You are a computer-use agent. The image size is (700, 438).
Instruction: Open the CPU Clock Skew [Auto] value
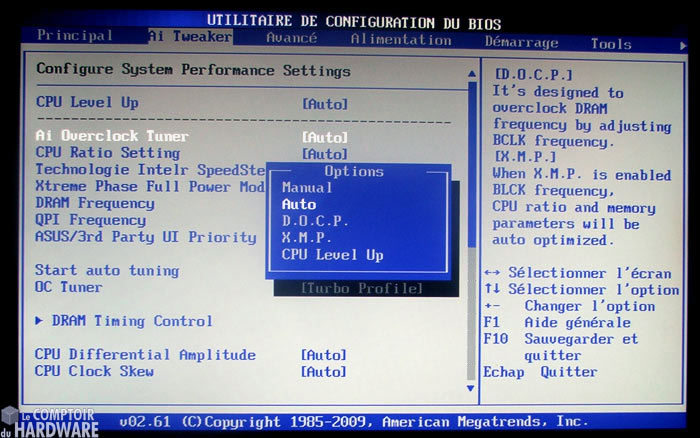[x=323, y=372]
